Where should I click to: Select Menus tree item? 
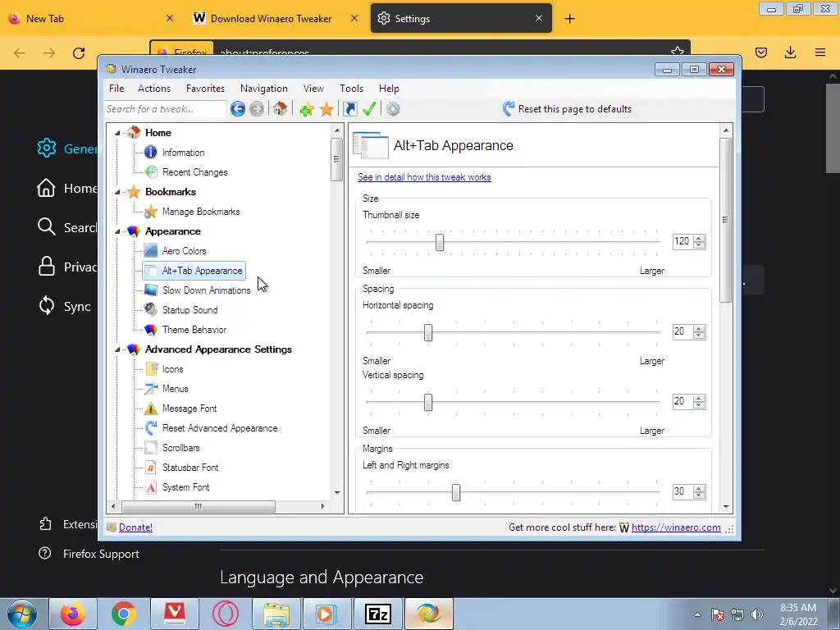coord(176,389)
